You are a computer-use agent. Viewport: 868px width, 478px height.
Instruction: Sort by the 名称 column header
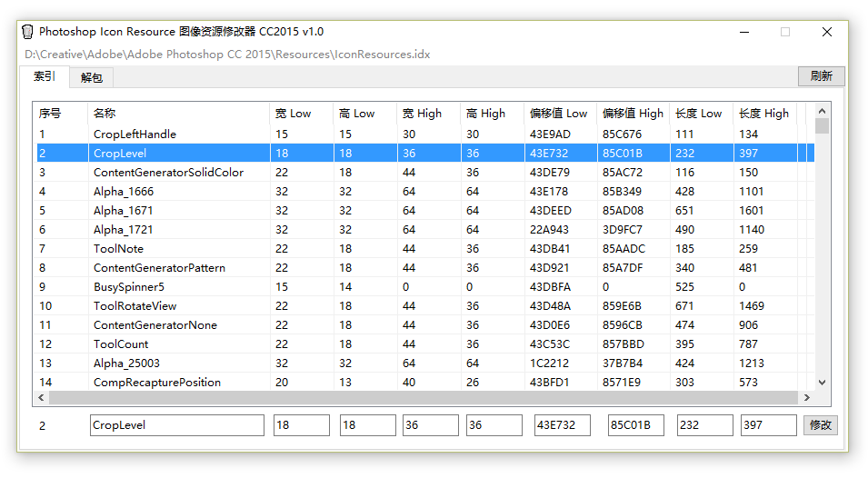(178, 114)
